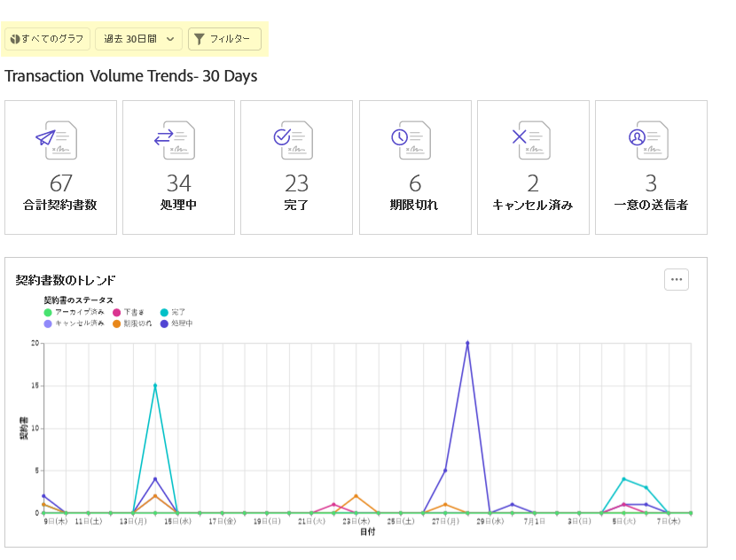
Task: Click the purple peak data point at 20
Action: pos(467,343)
